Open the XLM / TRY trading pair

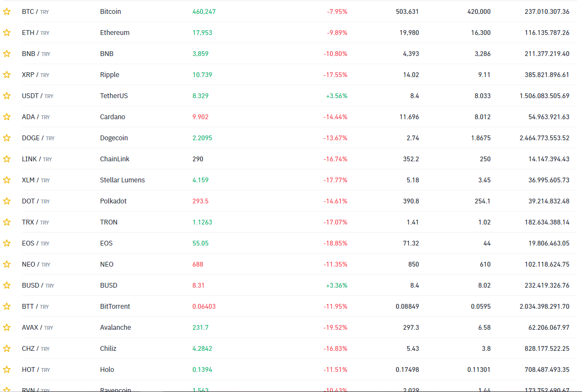tap(36, 180)
